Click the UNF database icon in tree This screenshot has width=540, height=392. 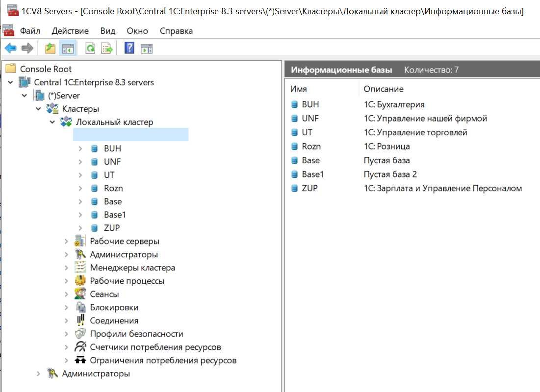tap(94, 162)
